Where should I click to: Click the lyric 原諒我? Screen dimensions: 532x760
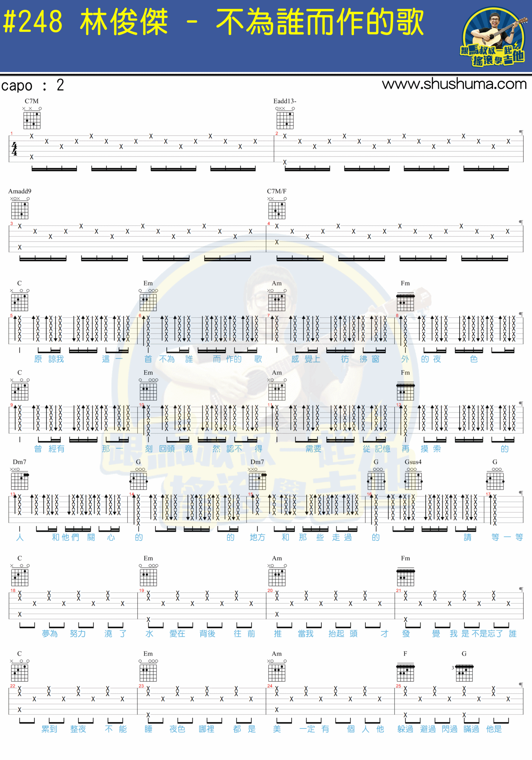49,359
